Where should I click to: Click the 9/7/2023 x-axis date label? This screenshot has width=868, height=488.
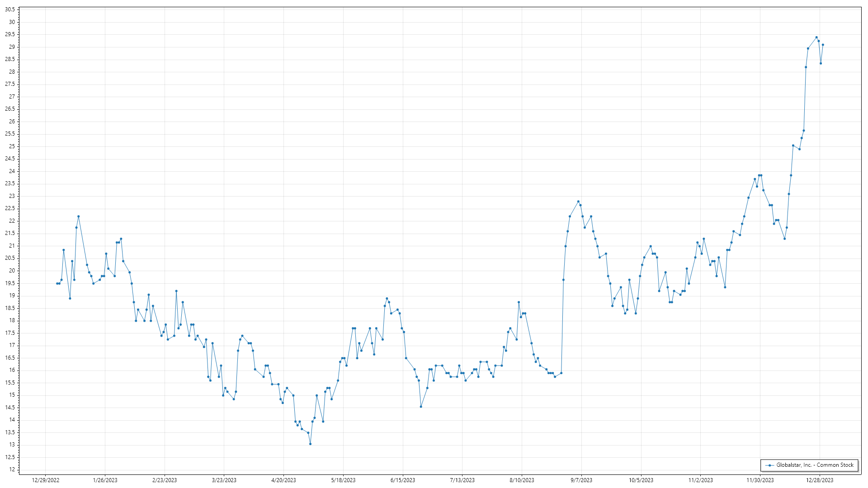(x=581, y=480)
